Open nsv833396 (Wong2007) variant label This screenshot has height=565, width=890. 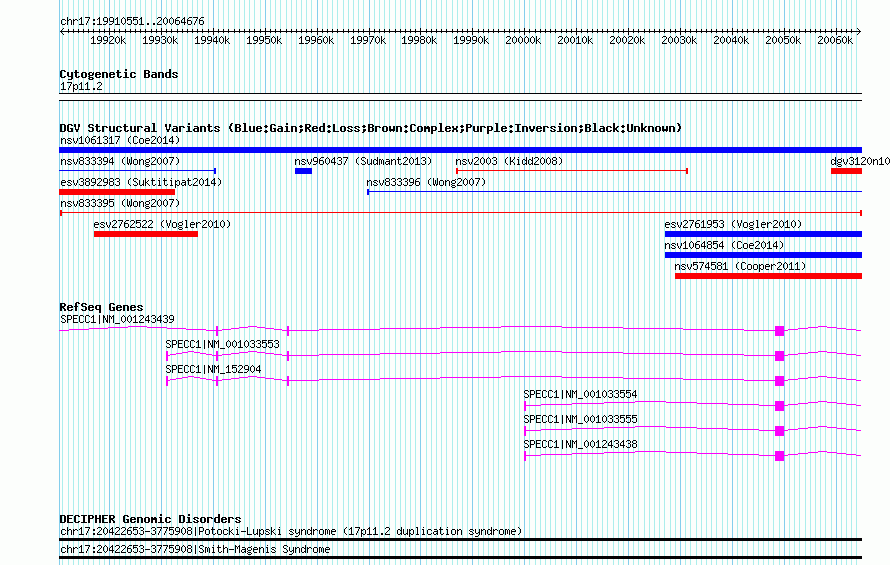tap(426, 182)
